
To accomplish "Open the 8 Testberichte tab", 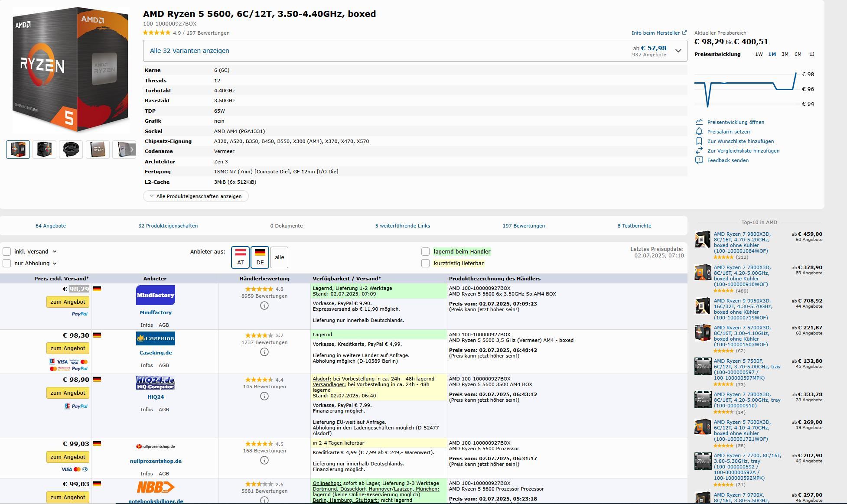I will pos(634,226).
